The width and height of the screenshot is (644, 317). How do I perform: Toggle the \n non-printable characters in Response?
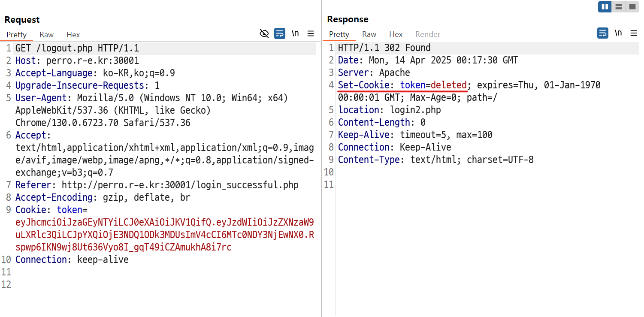pos(618,33)
